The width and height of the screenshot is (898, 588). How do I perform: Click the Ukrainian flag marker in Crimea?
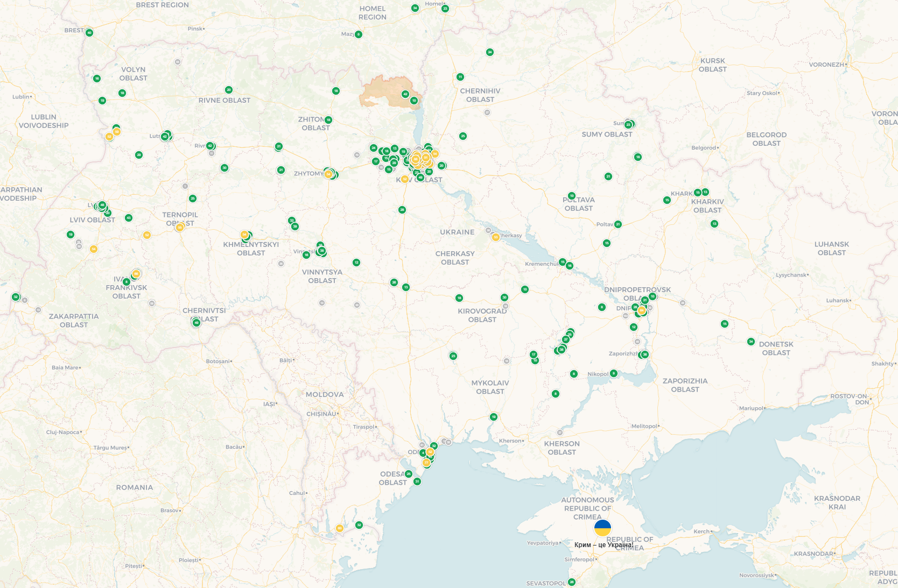tap(602, 528)
